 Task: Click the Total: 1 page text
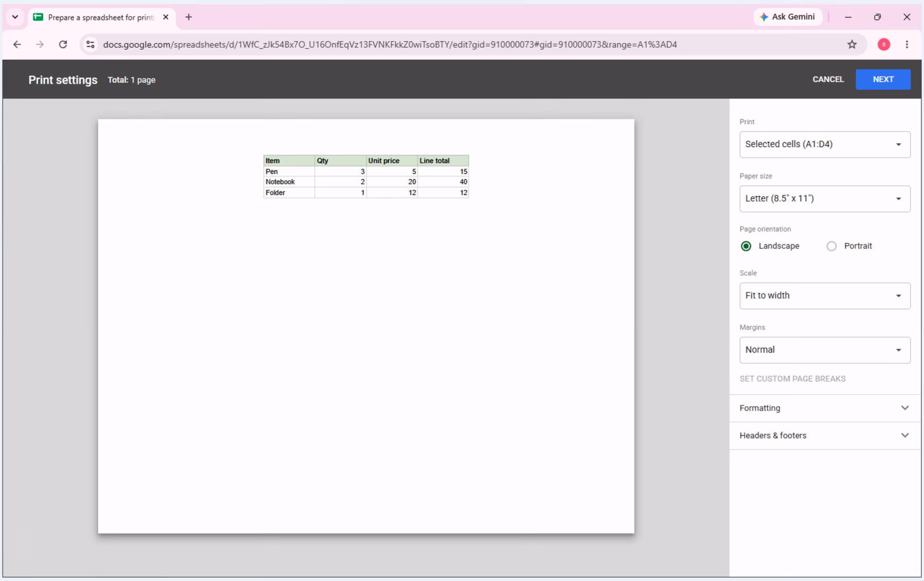(131, 80)
